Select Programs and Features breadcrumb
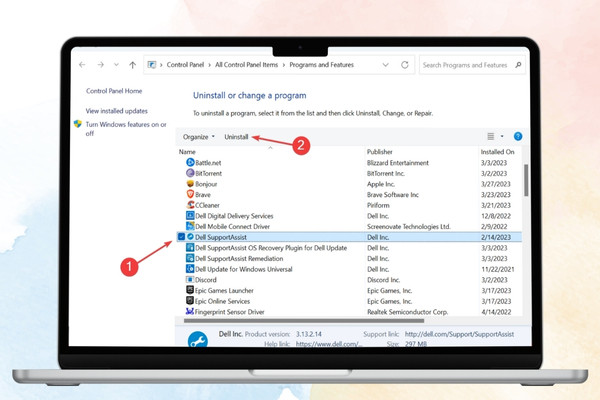This screenshot has height=400, width=600. 321,65
